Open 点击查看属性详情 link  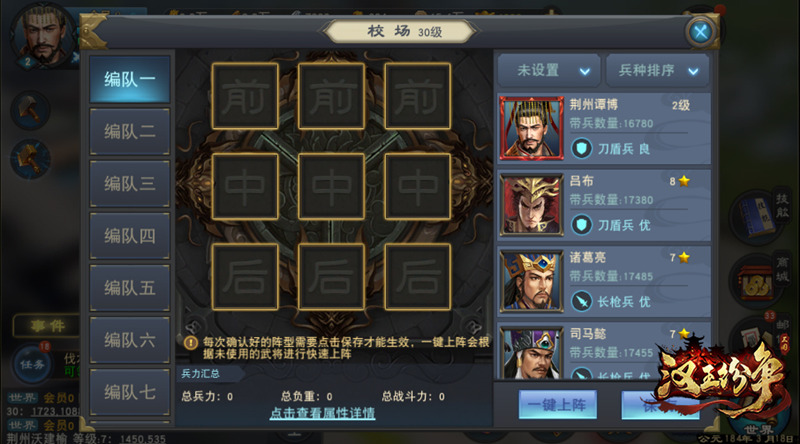[322, 413]
